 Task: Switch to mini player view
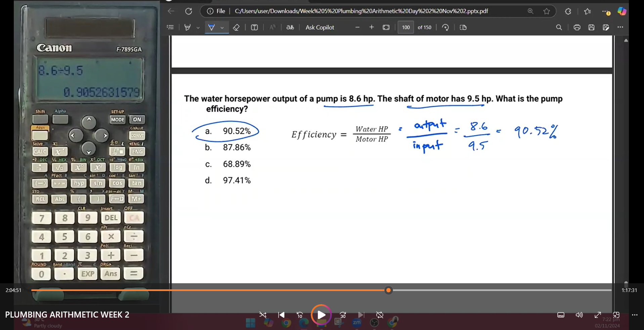[616, 315]
